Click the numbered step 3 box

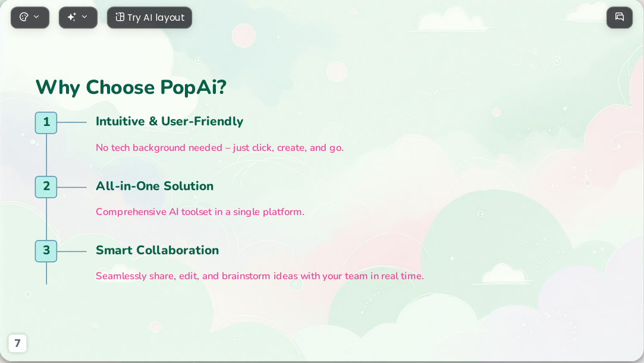46,251
